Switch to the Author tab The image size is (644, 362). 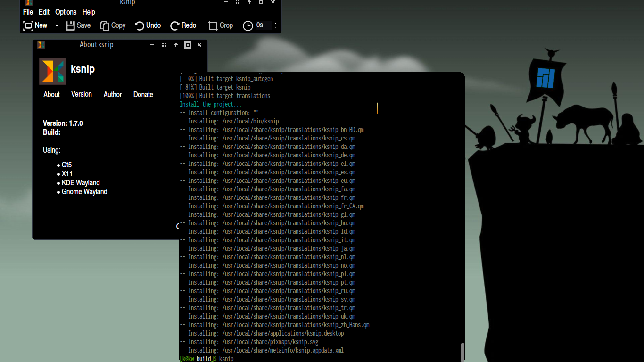click(x=113, y=94)
